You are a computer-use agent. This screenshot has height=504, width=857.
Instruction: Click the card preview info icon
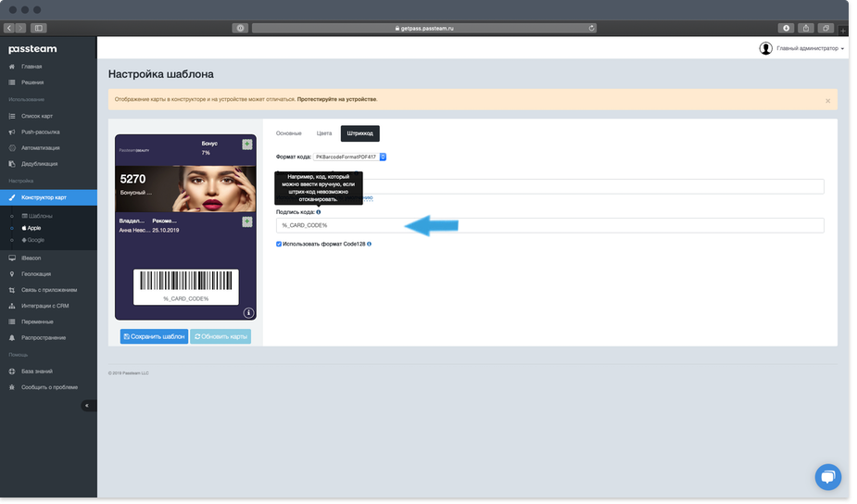click(x=248, y=313)
